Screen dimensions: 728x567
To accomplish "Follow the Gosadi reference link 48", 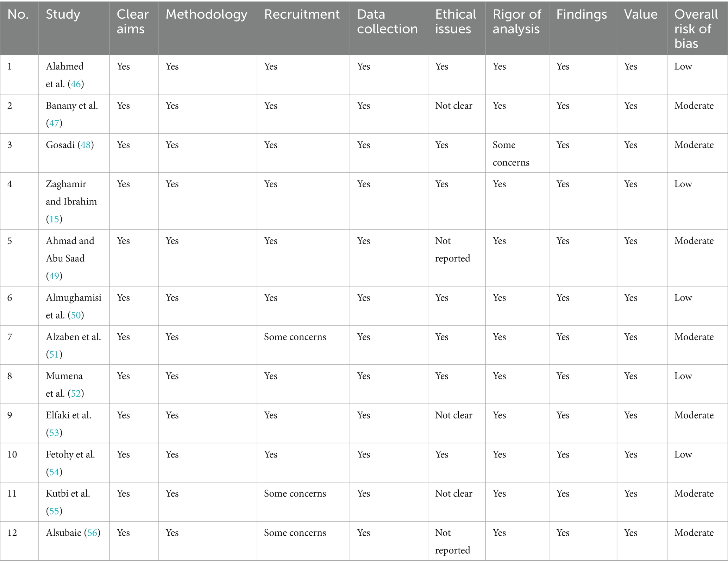I will [86, 145].
